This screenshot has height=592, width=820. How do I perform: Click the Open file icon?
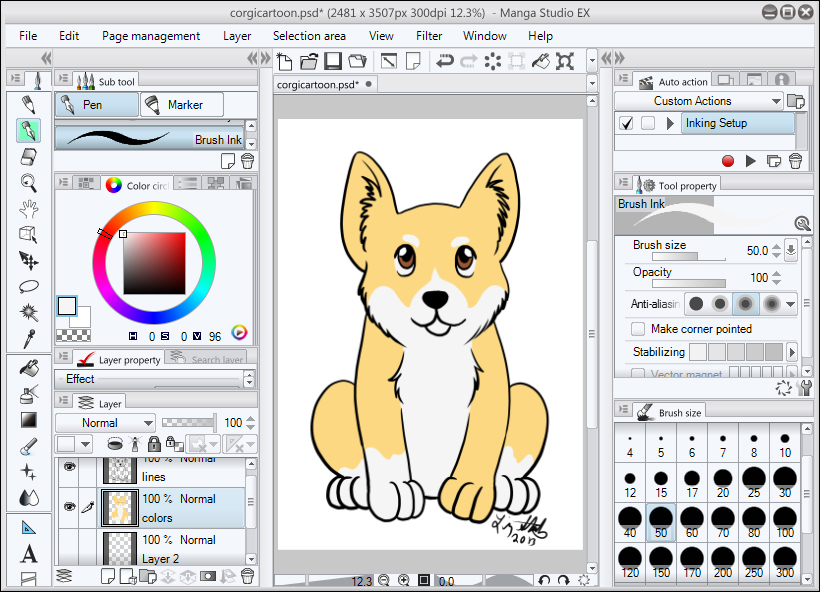point(309,61)
